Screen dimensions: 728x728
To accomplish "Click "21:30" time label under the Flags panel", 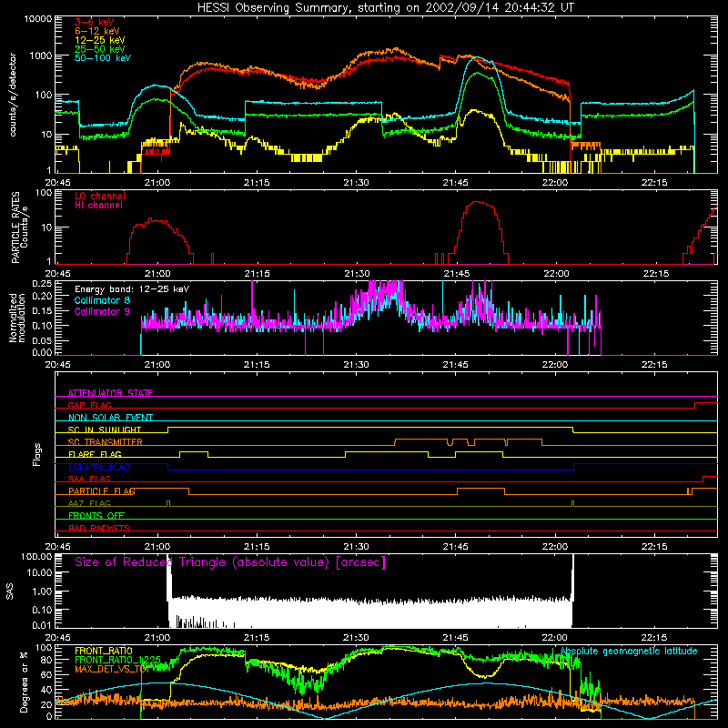I will (x=356, y=547).
